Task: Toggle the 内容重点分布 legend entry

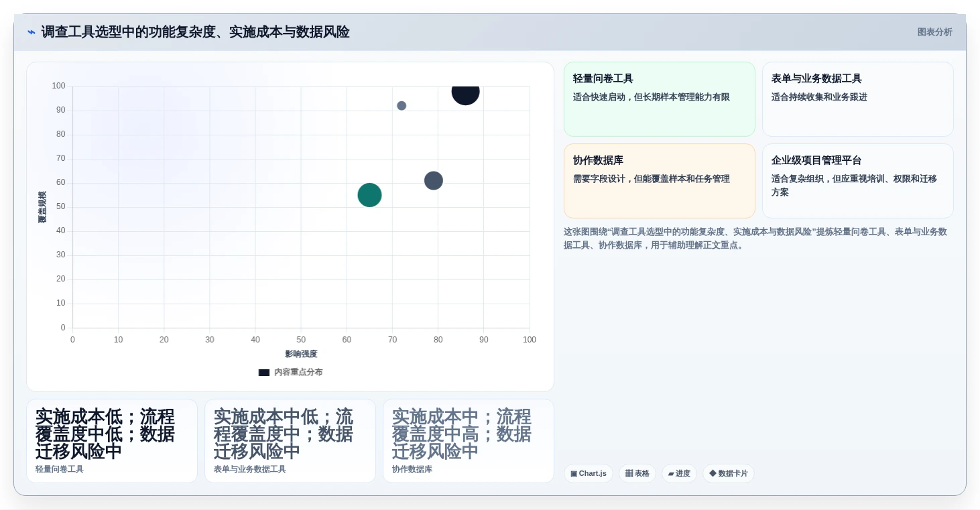Action: [290, 372]
